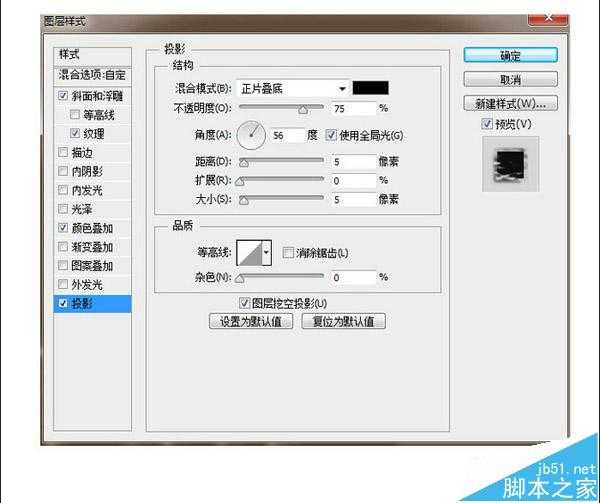Select the 颜色叠加 style row
The image size is (600, 503).
[92, 228]
